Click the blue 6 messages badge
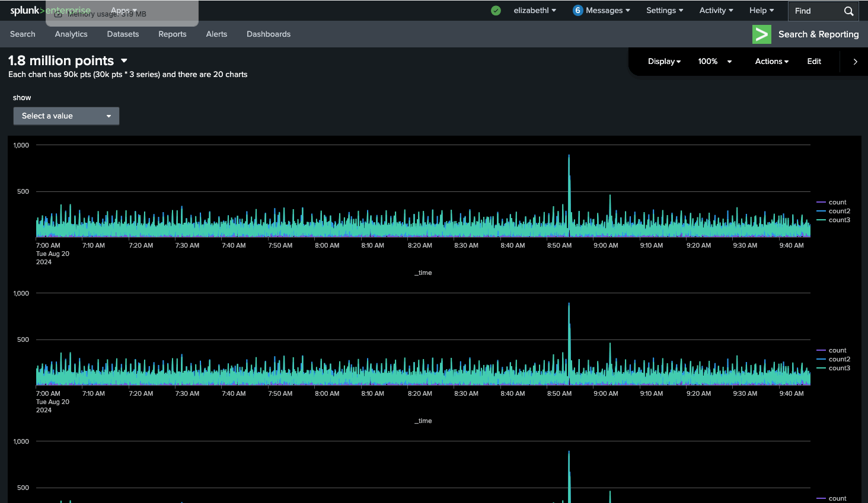868x503 pixels. (x=577, y=11)
